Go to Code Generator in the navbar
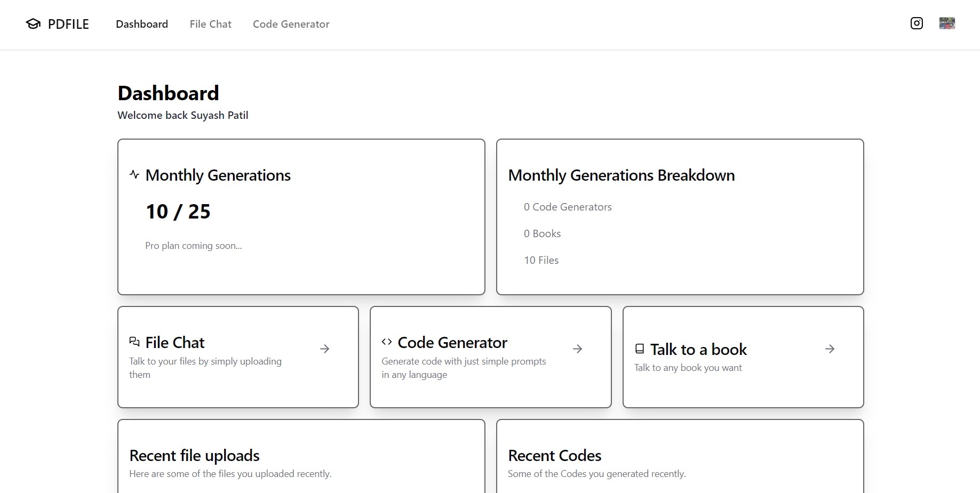The image size is (980, 493). tap(291, 24)
